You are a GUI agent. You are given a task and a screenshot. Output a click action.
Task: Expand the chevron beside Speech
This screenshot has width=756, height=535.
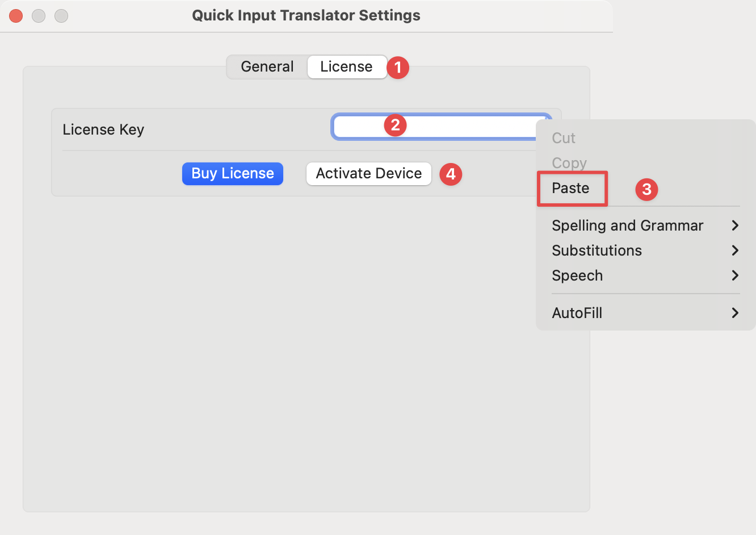pos(735,275)
